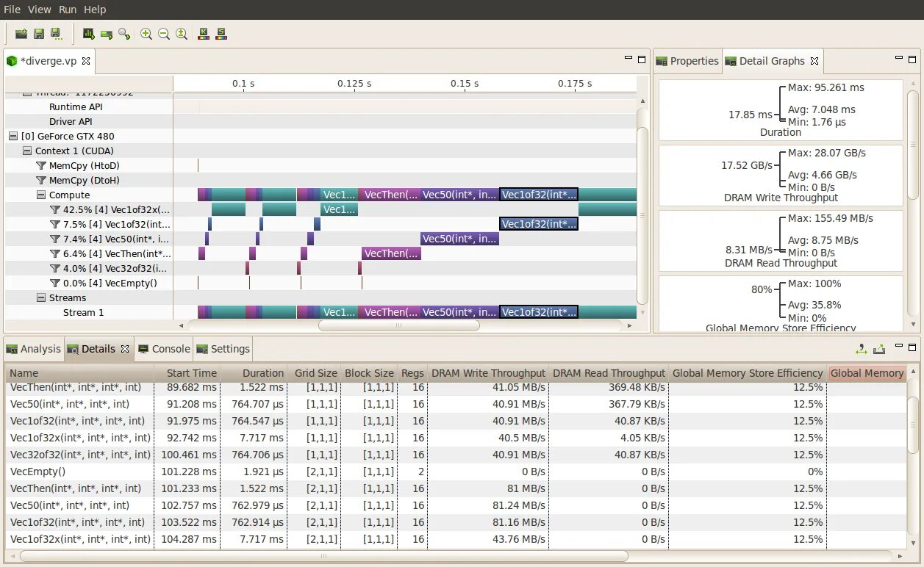Image resolution: width=924 pixels, height=567 pixels.
Task: Click the Detail Graphs vertical scrollbar thumb
Action: tap(913, 145)
